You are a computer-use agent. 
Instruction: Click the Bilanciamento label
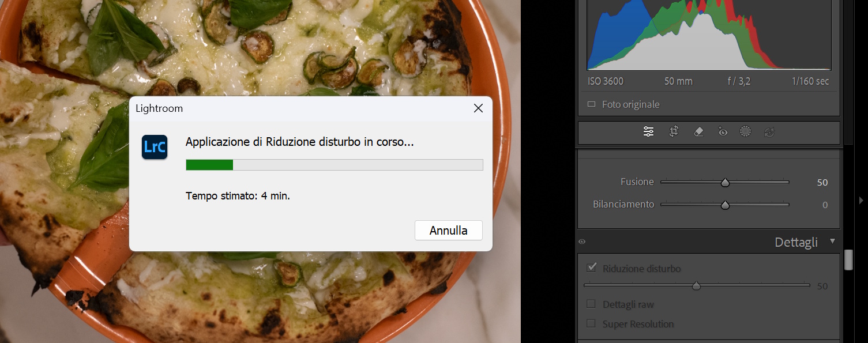[x=623, y=204]
